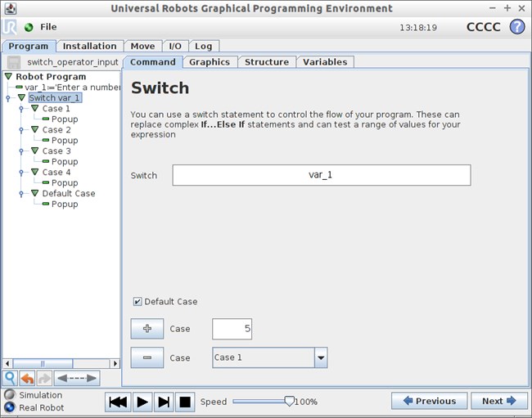Click the plus add case button

pos(147,329)
